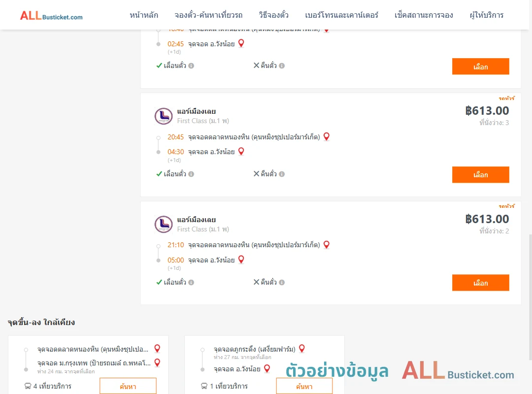532x394 pixels.
Task: Go to หน้าหลัก home menu
Action: (x=144, y=15)
